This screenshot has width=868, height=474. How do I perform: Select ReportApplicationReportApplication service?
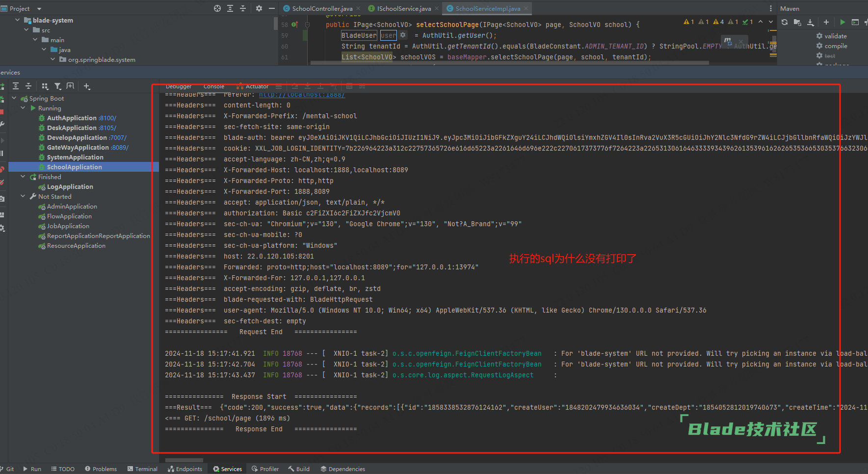coord(99,236)
